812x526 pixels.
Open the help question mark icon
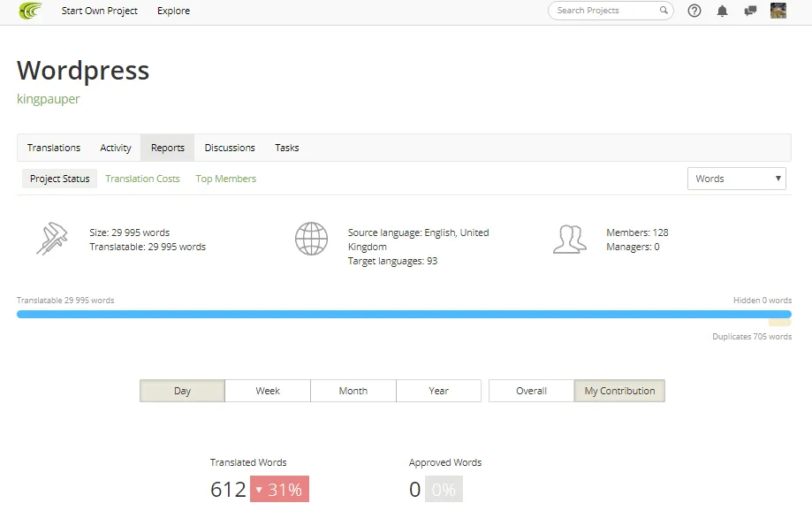coord(694,11)
